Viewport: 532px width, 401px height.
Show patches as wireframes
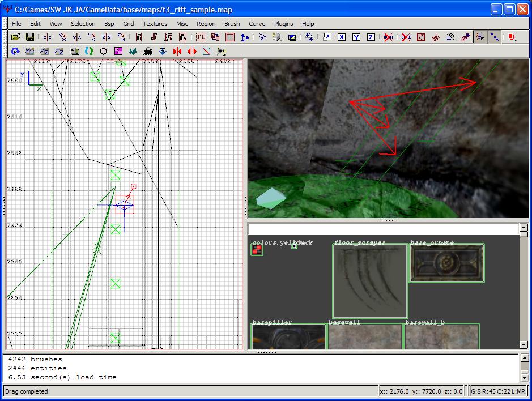tap(436, 37)
